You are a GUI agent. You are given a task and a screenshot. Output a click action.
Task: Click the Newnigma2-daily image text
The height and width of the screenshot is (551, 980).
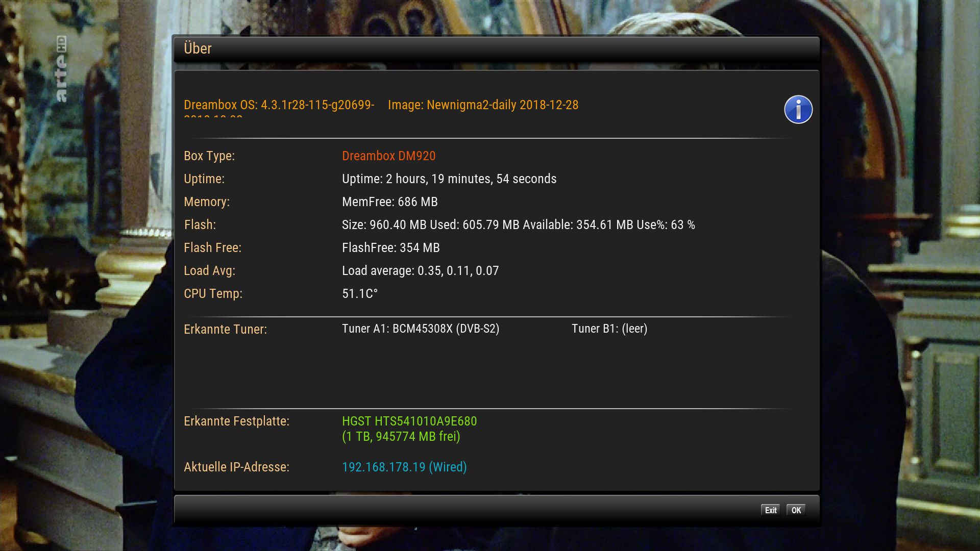pos(483,105)
